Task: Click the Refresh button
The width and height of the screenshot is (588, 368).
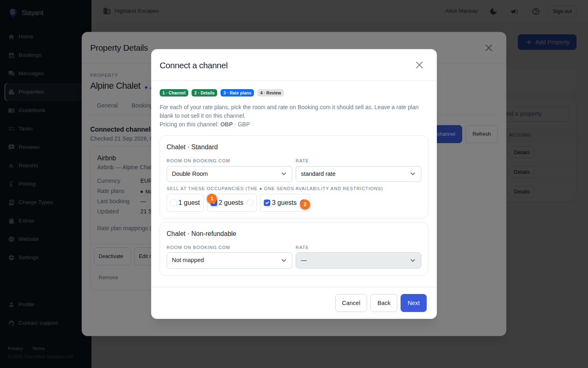Action: click(481, 134)
